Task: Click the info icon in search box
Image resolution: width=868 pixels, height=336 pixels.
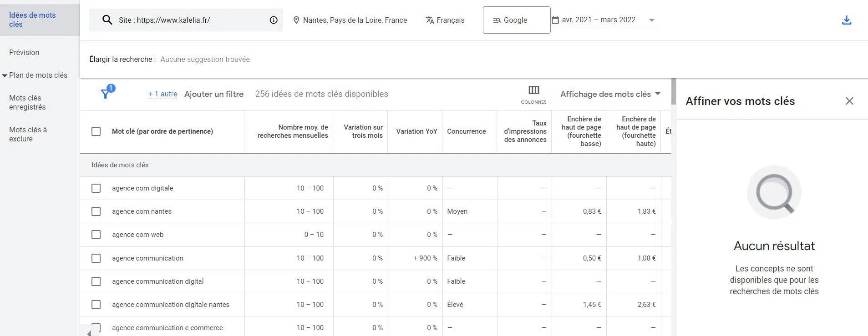Action: 274,20
